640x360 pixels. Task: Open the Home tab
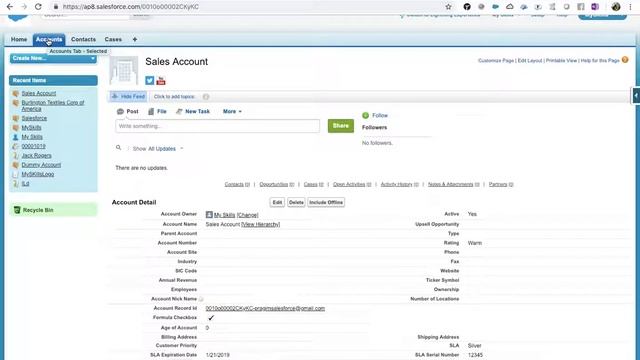19,40
